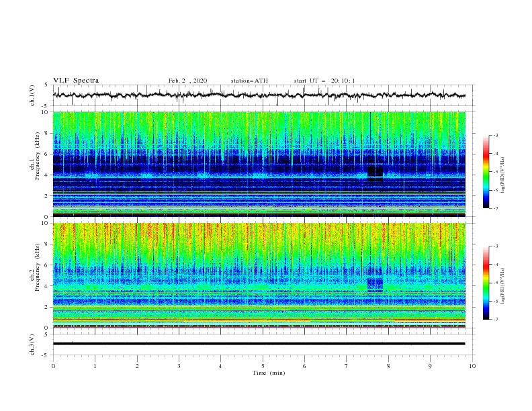Click the '8' frequency tick on ch.1 axis
Image resolution: width=532 pixels, height=411 pixels.
click(48, 133)
